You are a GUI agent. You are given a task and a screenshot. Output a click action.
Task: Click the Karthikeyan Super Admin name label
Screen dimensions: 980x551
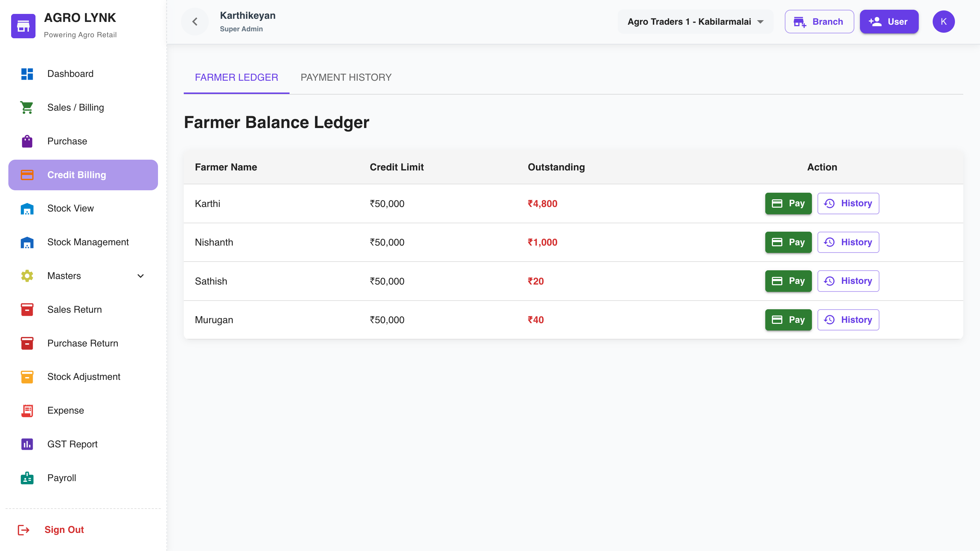[248, 22]
